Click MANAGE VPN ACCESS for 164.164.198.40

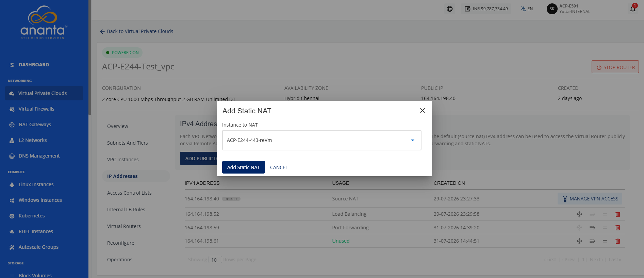tap(590, 199)
